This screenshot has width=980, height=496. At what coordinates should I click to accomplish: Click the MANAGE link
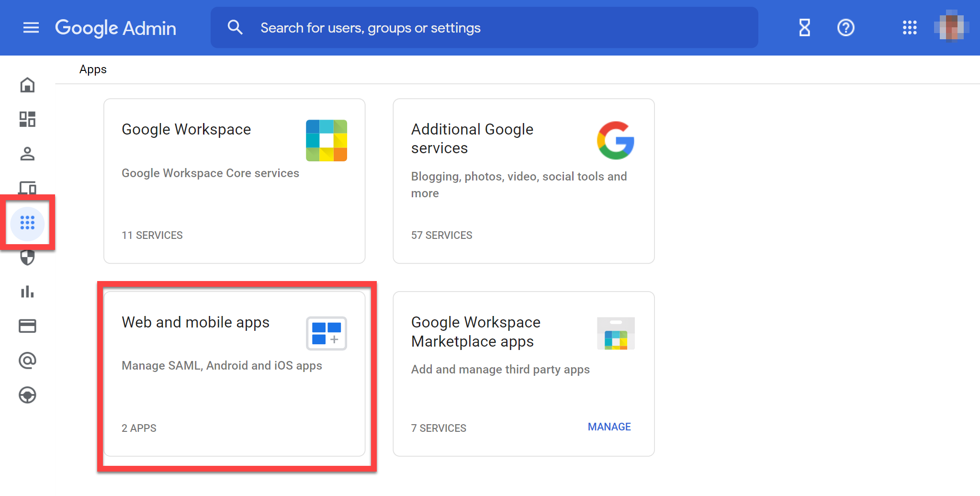[x=609, y=427]
